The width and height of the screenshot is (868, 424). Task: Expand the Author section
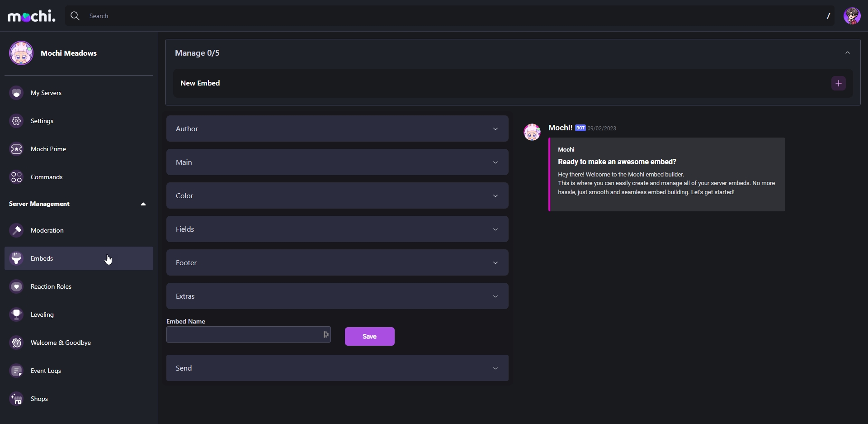coord(337,129)
